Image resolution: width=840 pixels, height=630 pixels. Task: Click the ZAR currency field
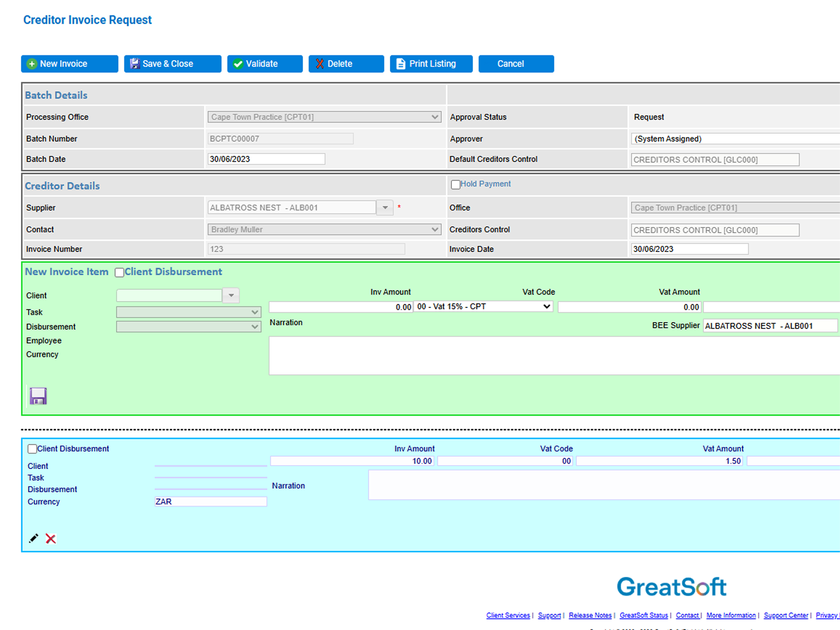click(211, 502)
